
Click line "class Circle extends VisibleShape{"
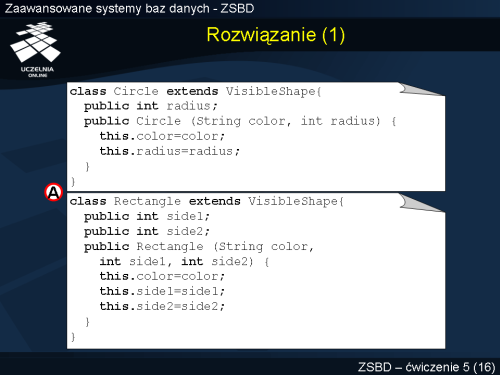(x=195, y=91)
